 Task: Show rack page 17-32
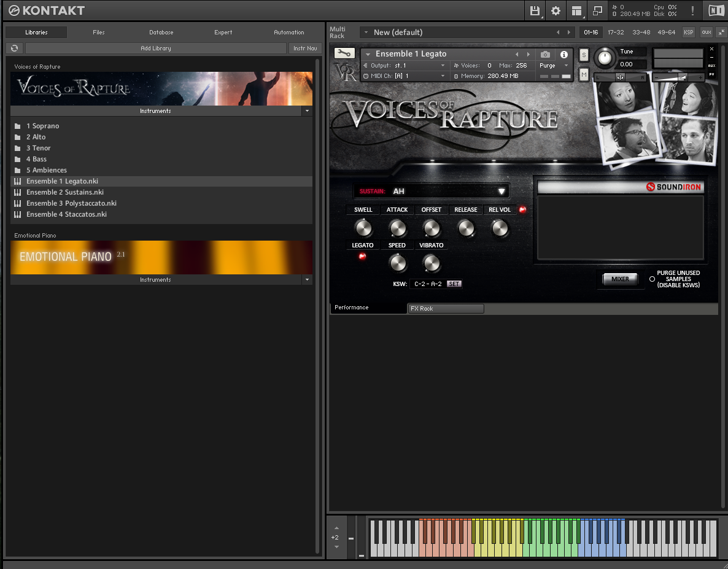pyautogui.click(x=616, y=33)
